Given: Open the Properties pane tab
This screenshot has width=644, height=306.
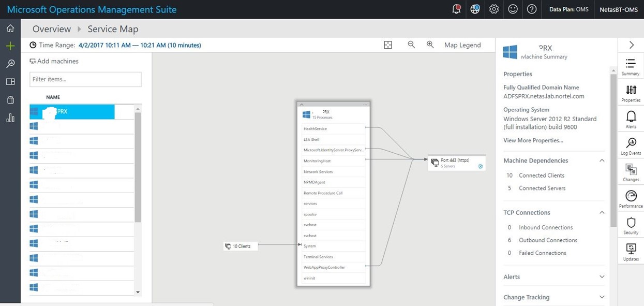Looking at the screenshot, I should tap(631, 93).
